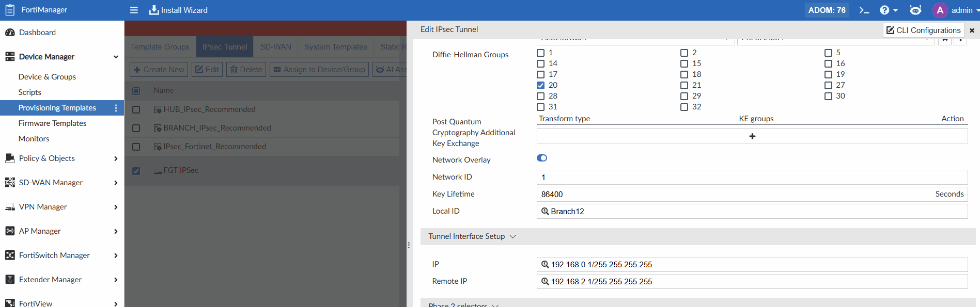Click the Create New button
This screenshot has width=980, height=307.
tap(159, 70)
